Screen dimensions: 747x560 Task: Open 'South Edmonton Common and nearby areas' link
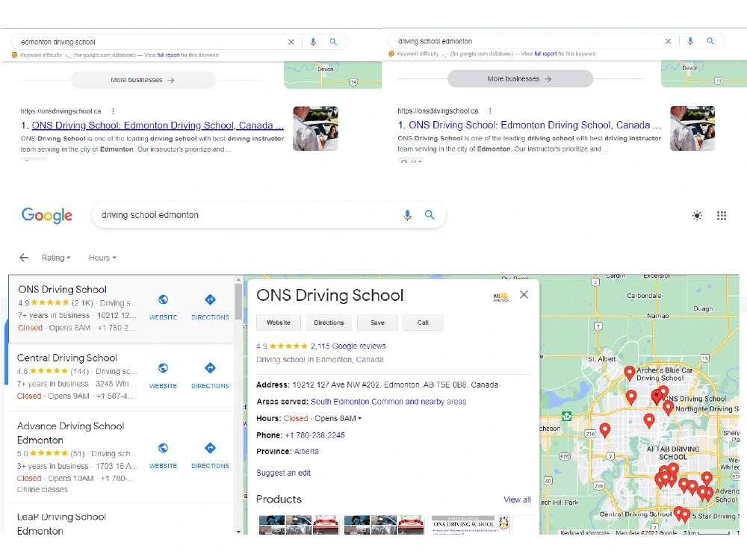pyautogui.click(x=388, y=402)
